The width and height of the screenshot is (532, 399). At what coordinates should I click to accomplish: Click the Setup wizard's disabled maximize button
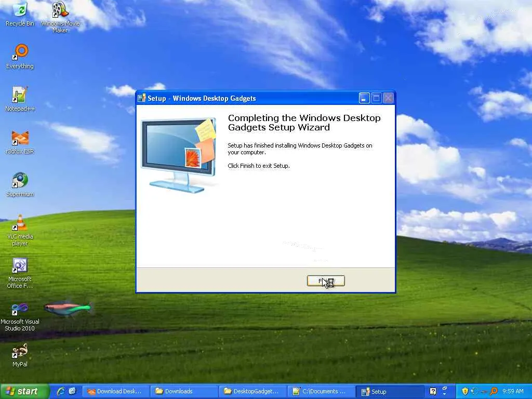376,98
